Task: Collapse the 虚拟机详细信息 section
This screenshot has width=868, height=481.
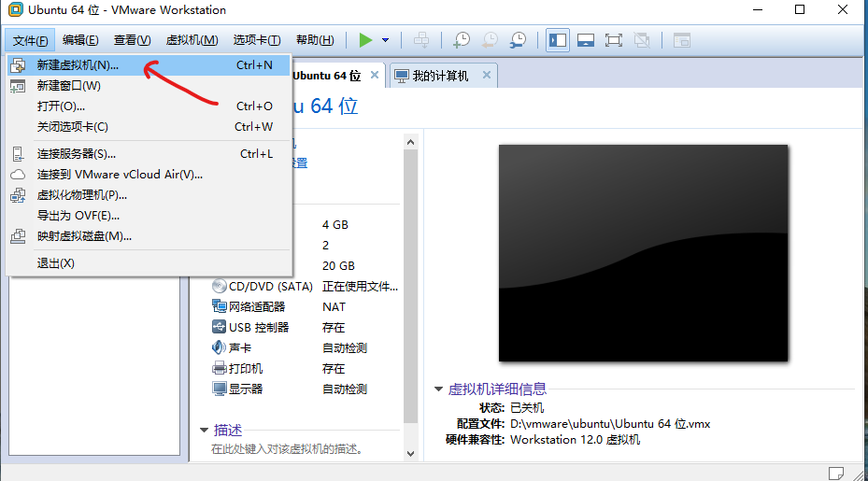Action: point(438,389)
